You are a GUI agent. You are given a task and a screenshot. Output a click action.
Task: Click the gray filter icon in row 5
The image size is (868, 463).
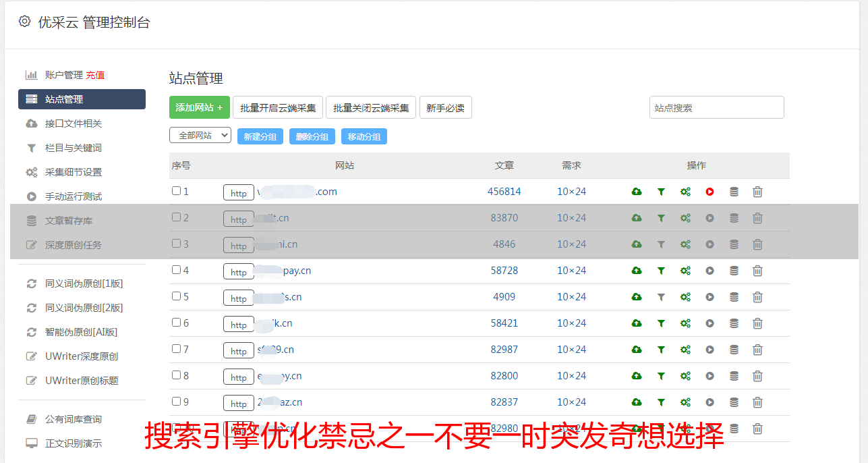[x=661, y=297]
